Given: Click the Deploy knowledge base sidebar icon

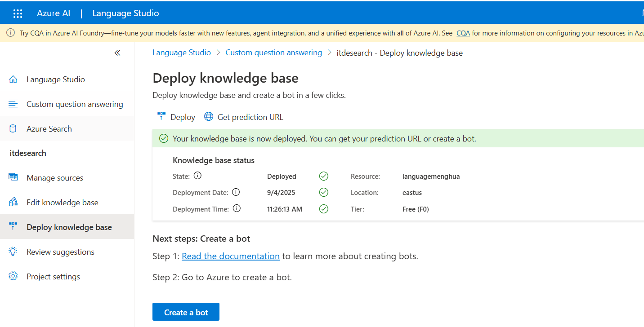Looking at the screenshot, I should 13,227.
